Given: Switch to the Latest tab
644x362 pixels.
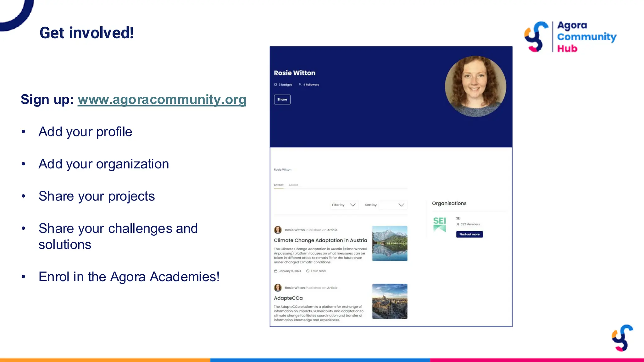Looking at the screenshot, I should coord(279,185).
